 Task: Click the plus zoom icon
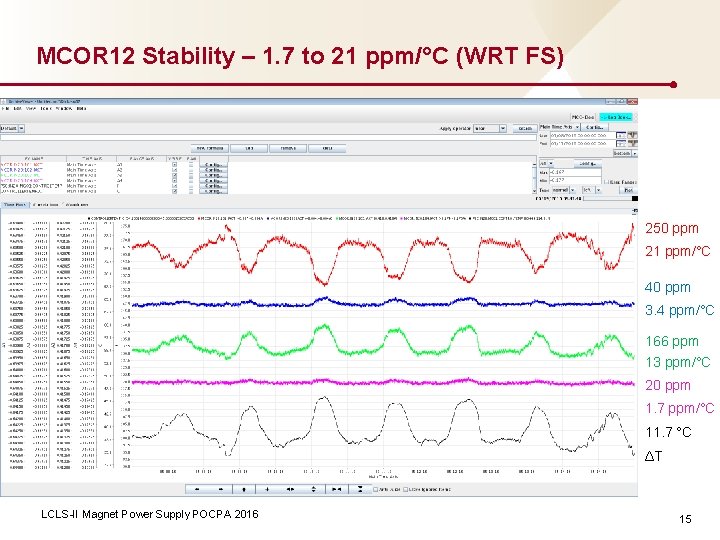pyautogui.click(x=267, y=489)
